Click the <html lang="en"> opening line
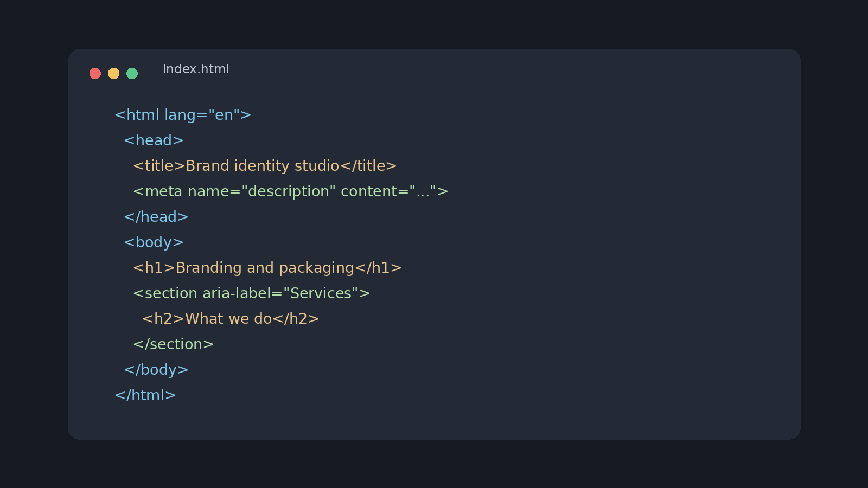Viewport: 868px width, 488px height. 183,115
